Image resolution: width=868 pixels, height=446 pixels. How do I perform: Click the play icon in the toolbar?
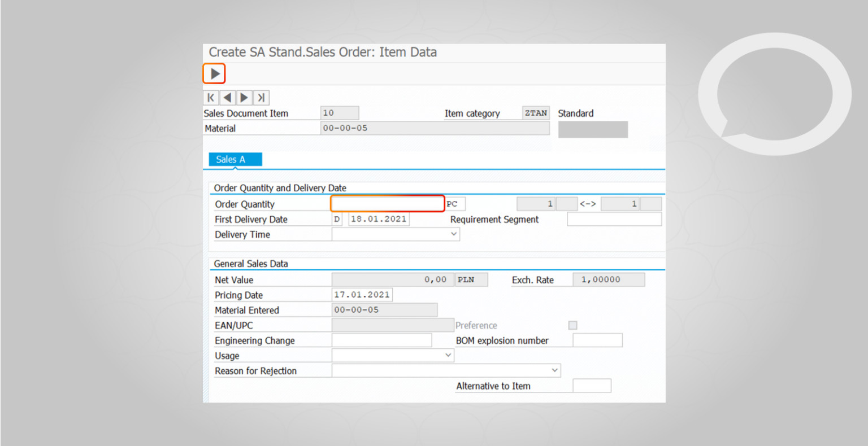pos(214,73)
